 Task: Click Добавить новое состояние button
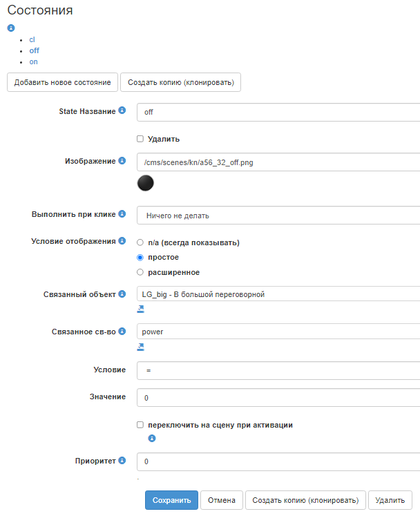[62, 82]
